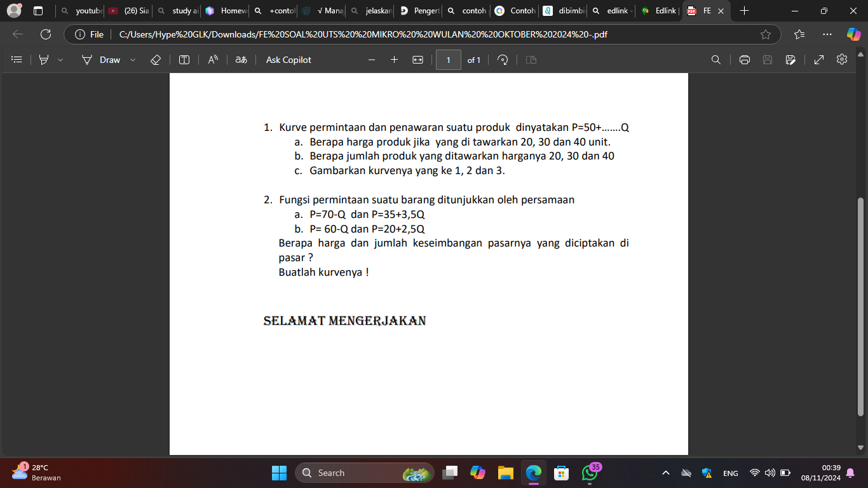Print the PDF document
Image resolution: width=868 pixels, height=488 pixels.
coord(745,60)
